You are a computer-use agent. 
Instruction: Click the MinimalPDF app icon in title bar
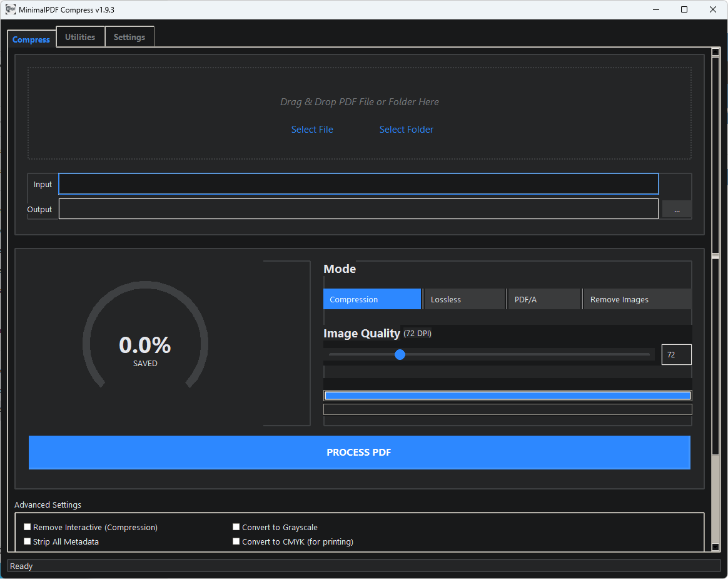tap(11, 10)
